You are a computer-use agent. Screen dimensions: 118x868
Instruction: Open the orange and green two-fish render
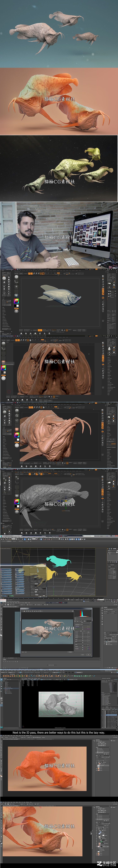pos(59,101)
